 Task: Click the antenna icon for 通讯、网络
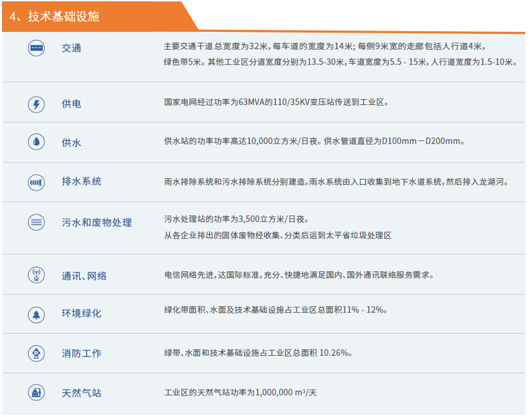36,275
